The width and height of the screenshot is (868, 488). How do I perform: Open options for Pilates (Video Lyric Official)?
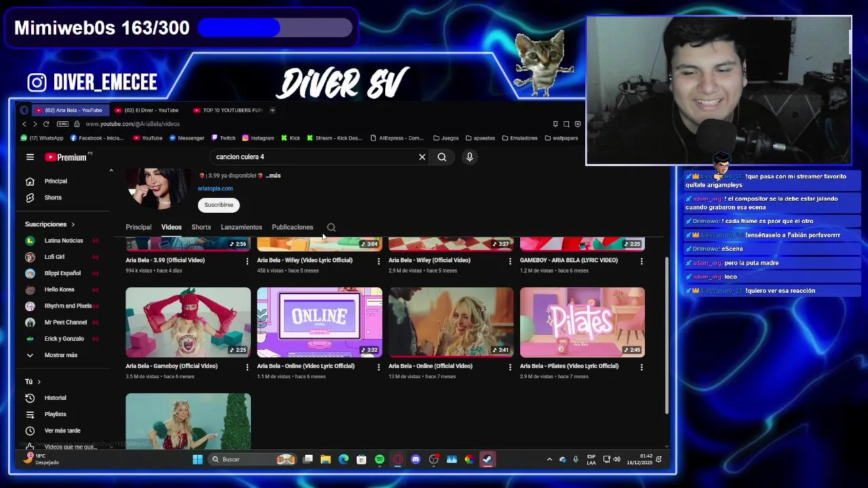click(x=642, y=367)
